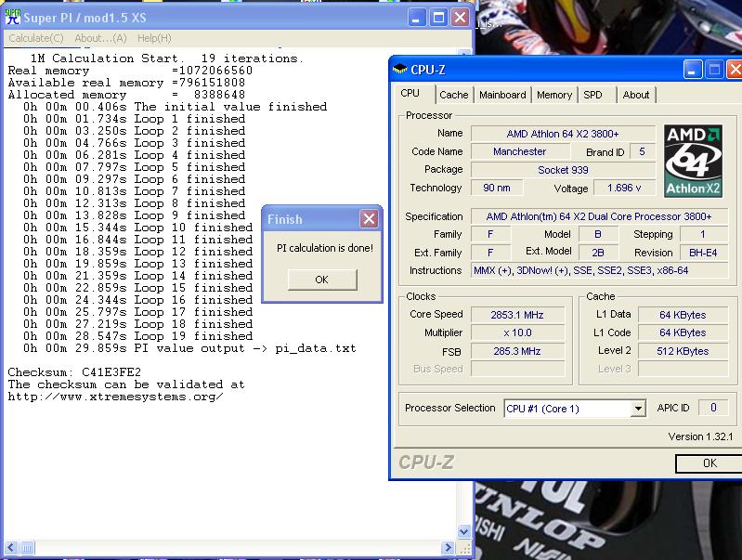Click the 1M Calculation Start line
Image resolution: width=742 pixels, height=560 pixels.
pos(166,59)
